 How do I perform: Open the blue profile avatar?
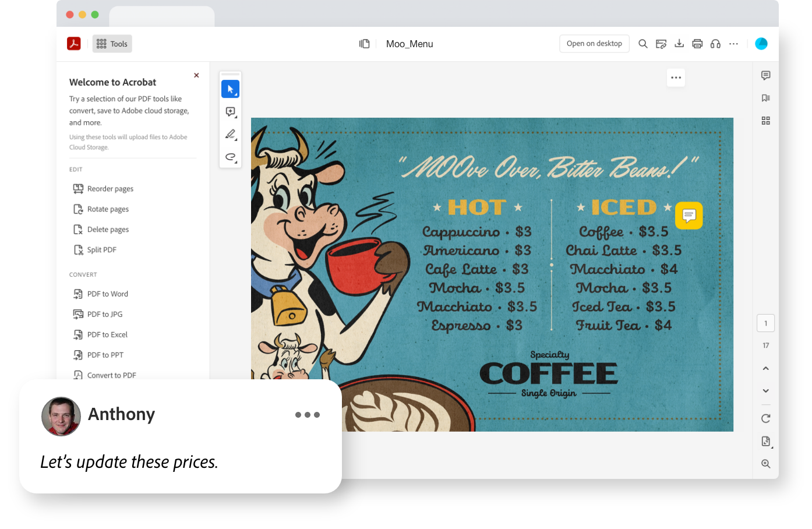click(761, 44)
